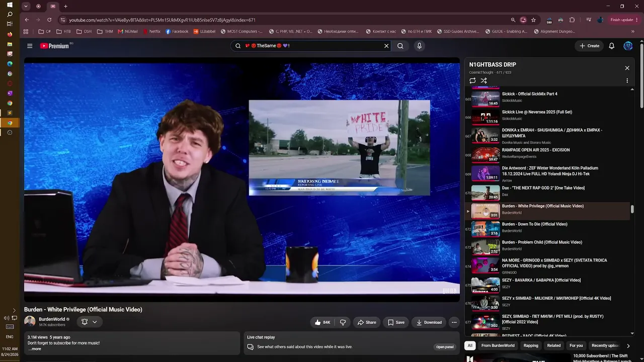Image resolution: width=644 pixels, height=362 pixels.
Task: Open the YouTube guide hamburger menu
Action: (30, 46)
